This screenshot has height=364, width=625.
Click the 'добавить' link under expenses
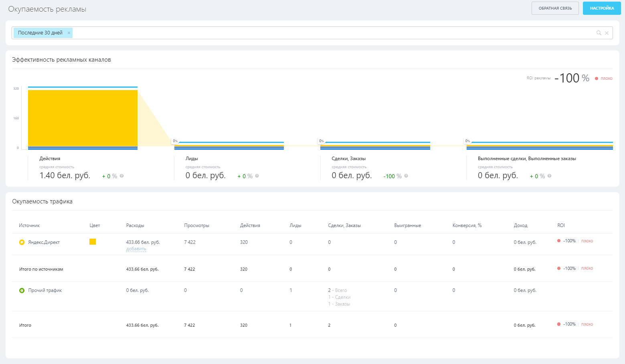click(x=136, y=249)
